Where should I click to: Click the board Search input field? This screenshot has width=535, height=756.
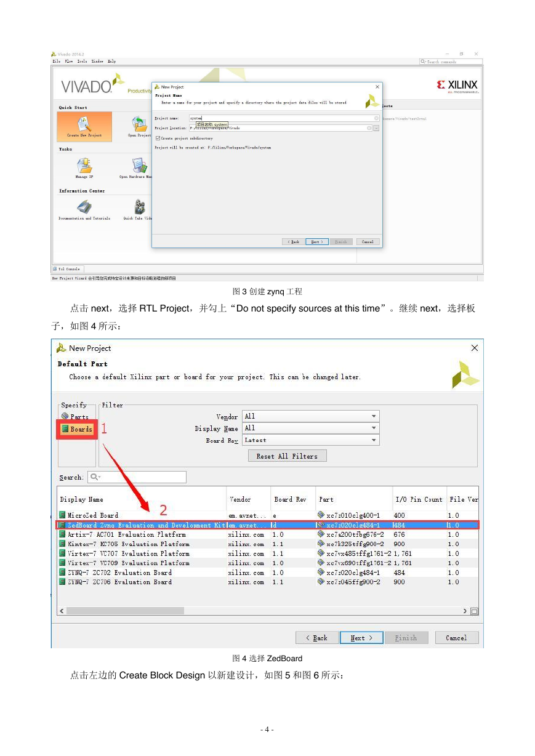pos(137,477)
